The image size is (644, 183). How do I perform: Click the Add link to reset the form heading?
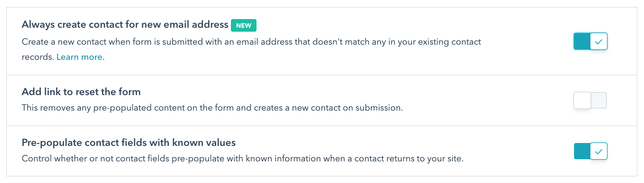pos(81,92)
